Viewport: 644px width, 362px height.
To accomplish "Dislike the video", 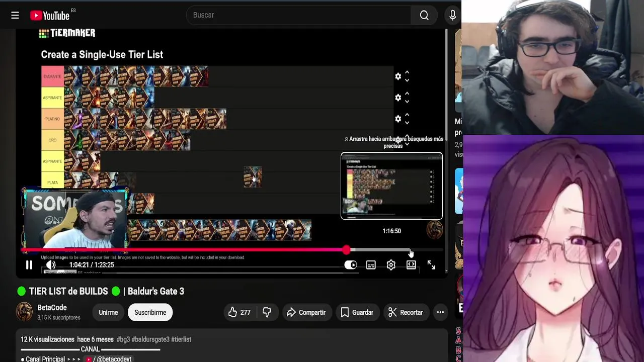I will tap(267, 312).
